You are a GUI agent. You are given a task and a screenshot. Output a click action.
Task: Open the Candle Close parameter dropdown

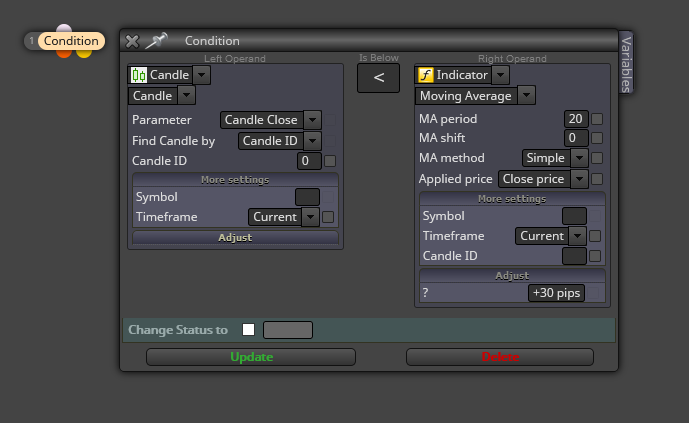click(312, 119)
